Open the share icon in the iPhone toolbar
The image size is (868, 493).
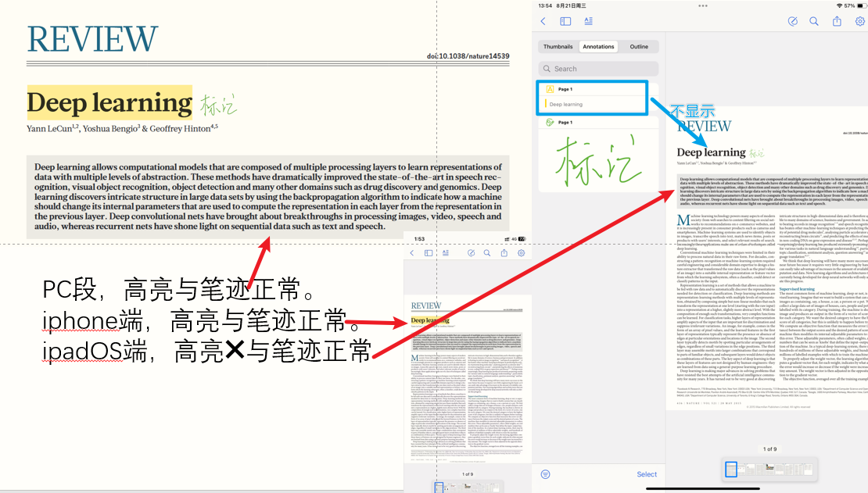point(504,253)
